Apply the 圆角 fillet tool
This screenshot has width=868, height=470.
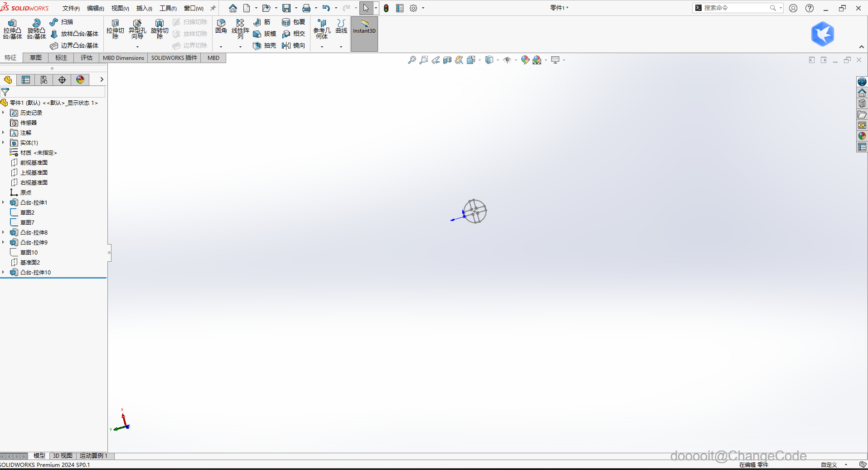pos(221,26)
